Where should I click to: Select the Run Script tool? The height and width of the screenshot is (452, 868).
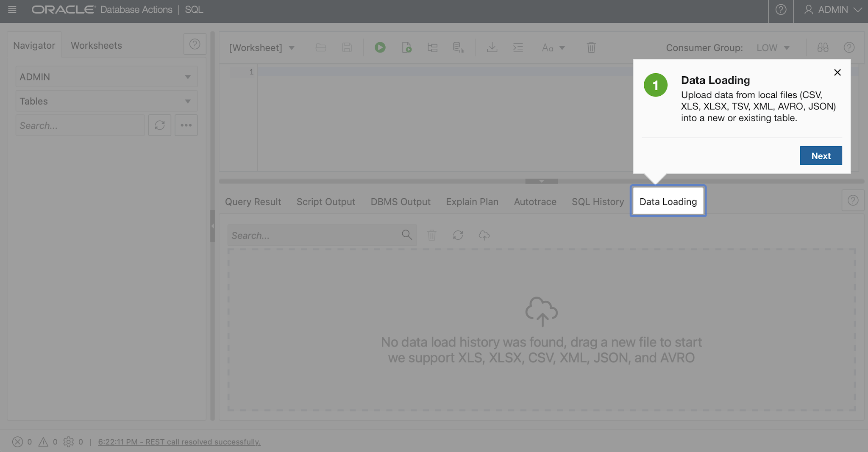[x=406, y=47]
